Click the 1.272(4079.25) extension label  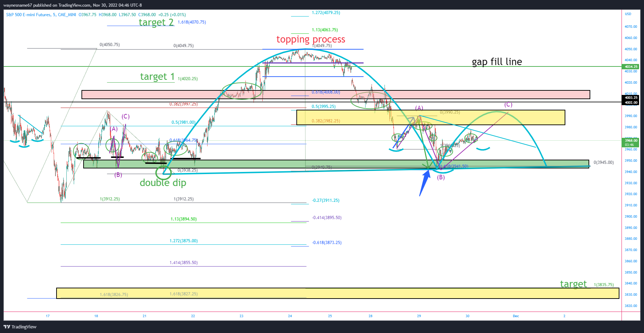tap(326, 13)
